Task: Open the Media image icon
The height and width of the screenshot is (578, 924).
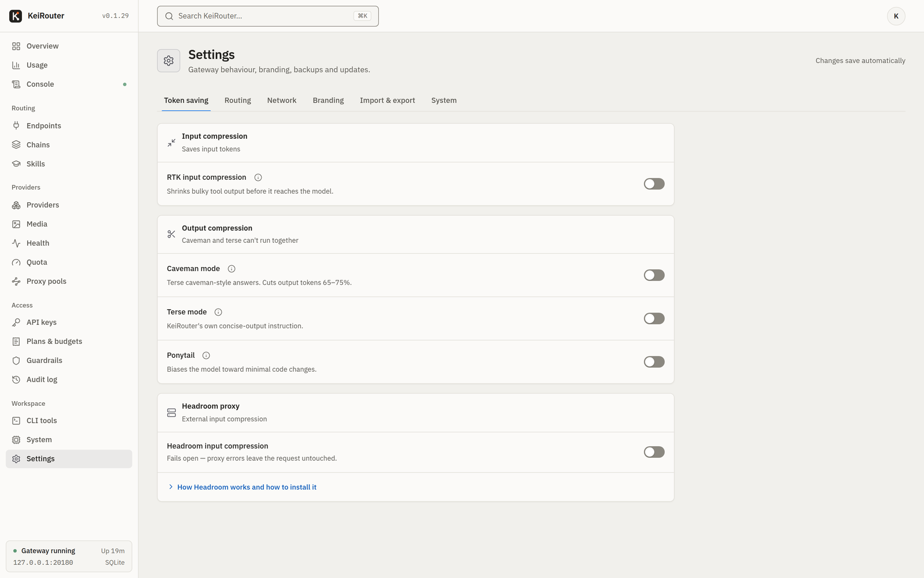Action: point(16,224)
